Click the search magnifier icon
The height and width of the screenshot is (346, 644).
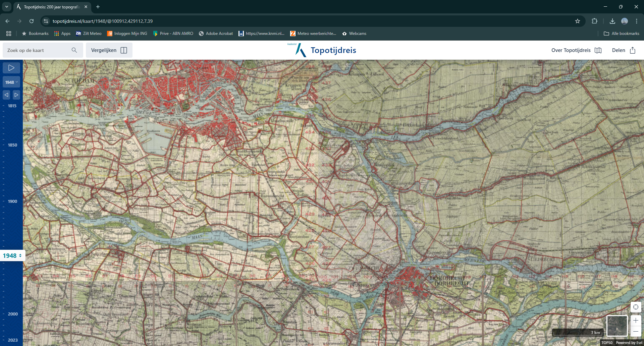pyautogui.click(x=74, y=50)
